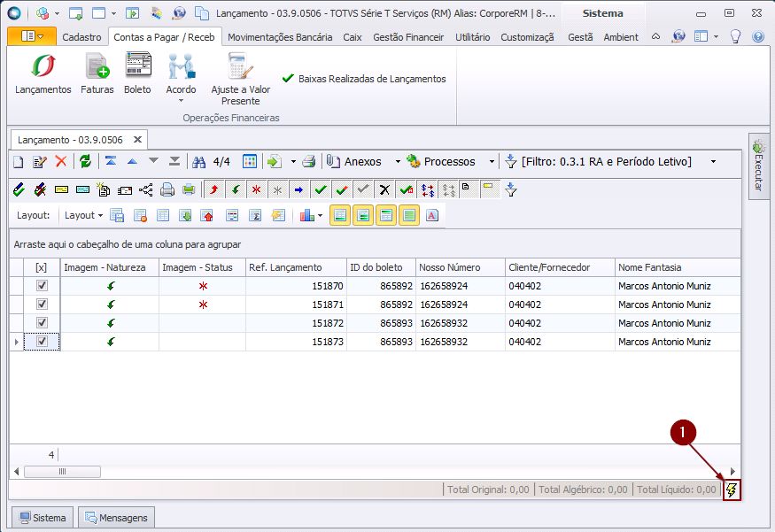The height and width of the screenshot is (532, 775).
Task: Open the Anexos dropdown arrow
Action: [x=397, y=161]
